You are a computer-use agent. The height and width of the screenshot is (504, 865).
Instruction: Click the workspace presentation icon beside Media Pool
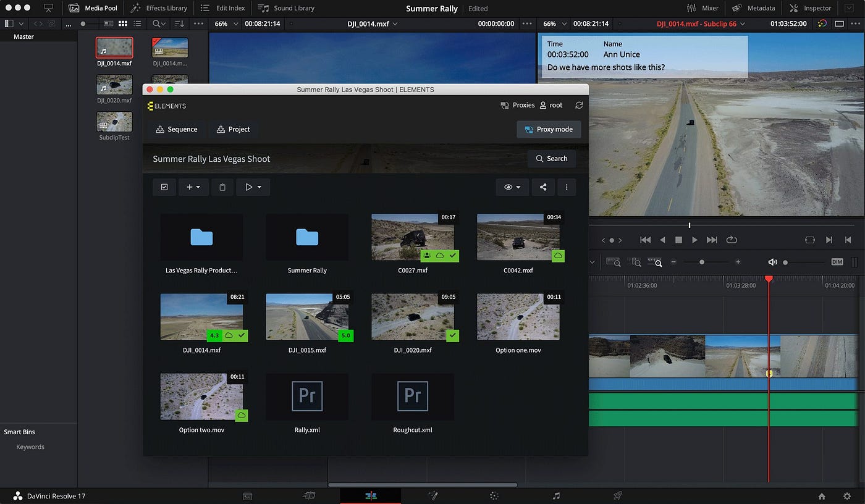(x=49, y=8)
